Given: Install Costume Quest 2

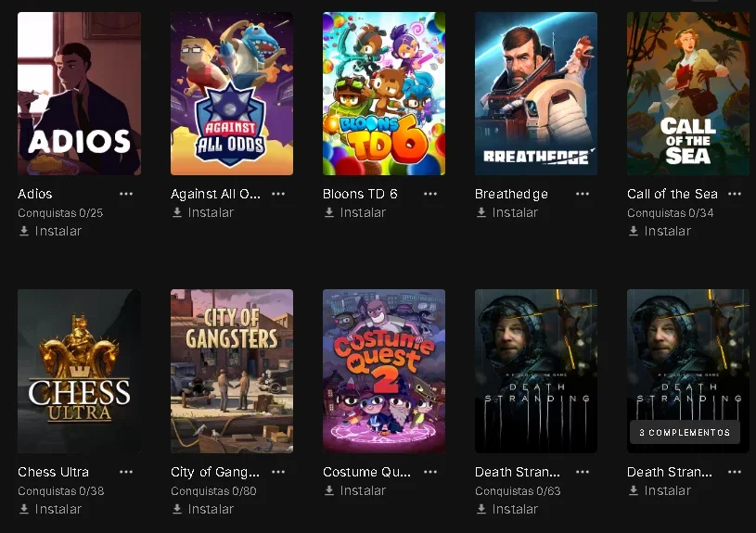Looking at the screenshot, I should [355, 490].
